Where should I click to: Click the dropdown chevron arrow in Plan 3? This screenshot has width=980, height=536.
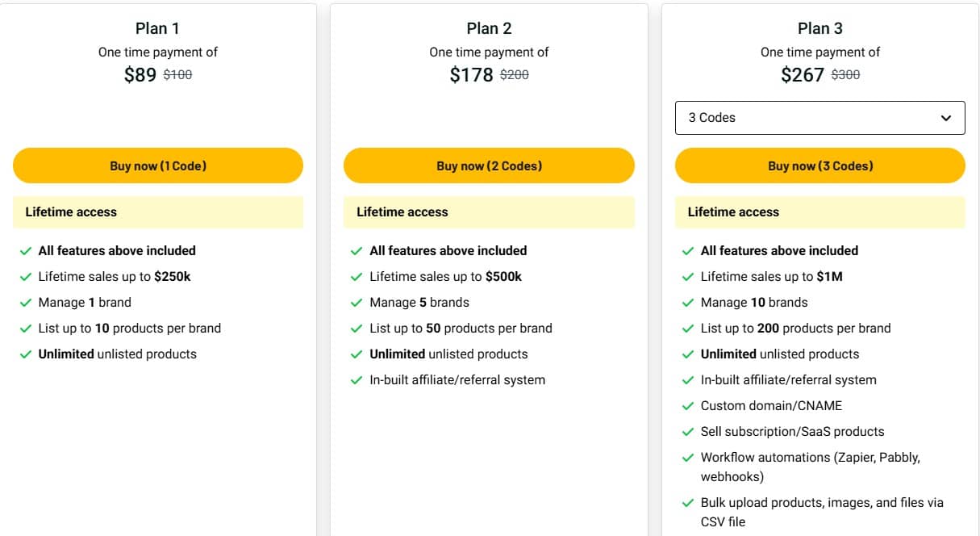(946, 118)
